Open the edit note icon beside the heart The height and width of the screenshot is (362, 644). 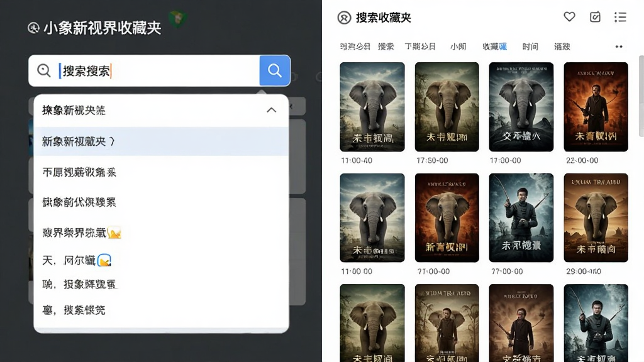pos(595,17)
